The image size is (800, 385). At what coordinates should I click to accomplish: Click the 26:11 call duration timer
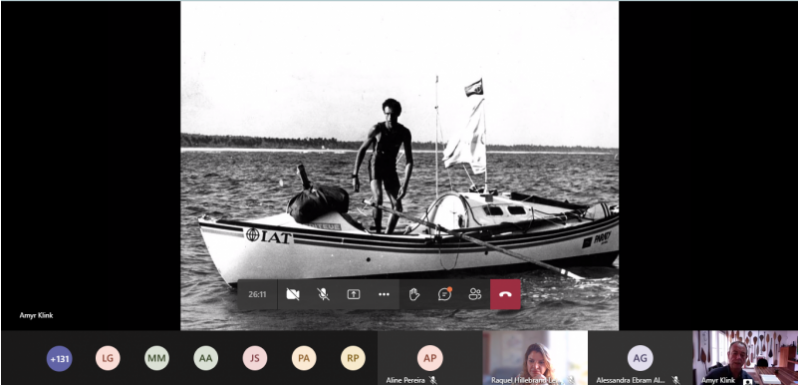tap(257, 294)
